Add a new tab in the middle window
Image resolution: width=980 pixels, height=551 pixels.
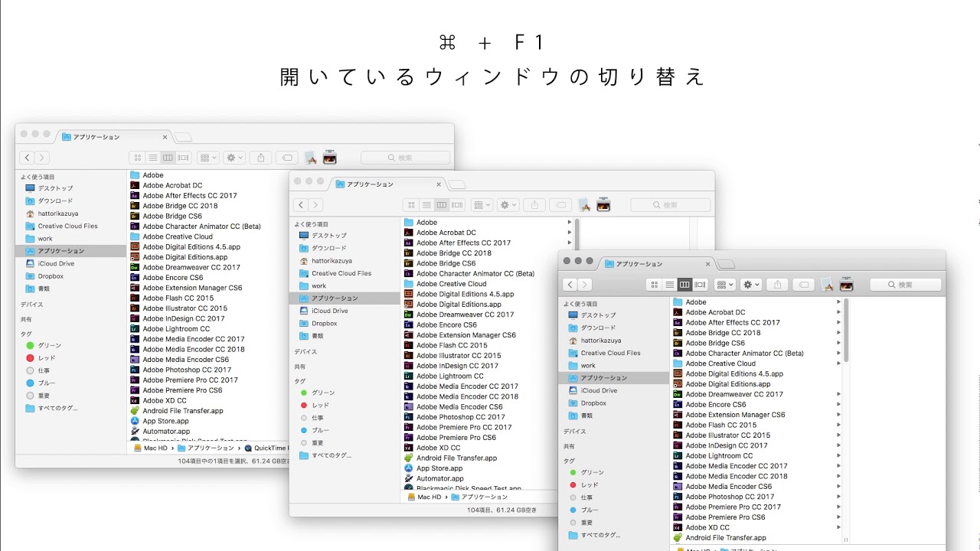pyautogui.click(x=457, y=184)
